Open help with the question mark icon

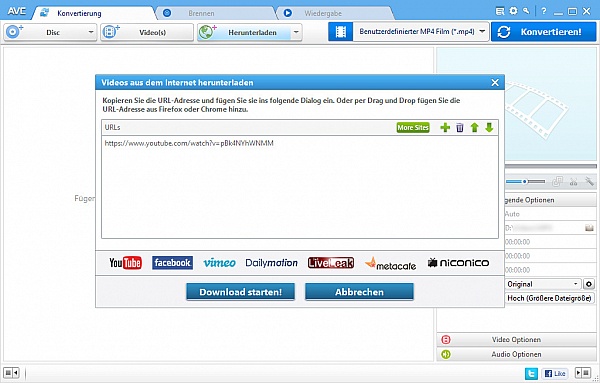544,11
